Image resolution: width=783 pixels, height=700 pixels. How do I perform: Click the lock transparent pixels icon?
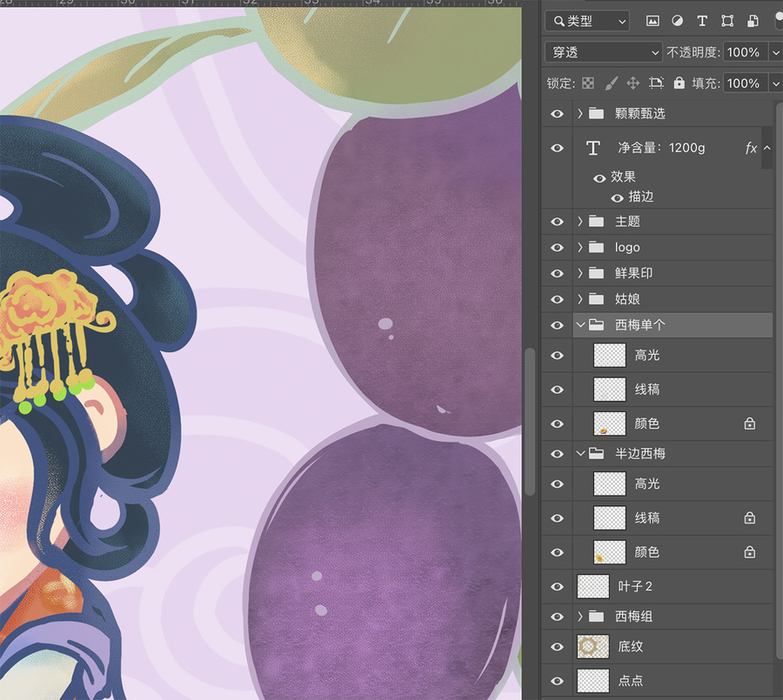[588, 83]
